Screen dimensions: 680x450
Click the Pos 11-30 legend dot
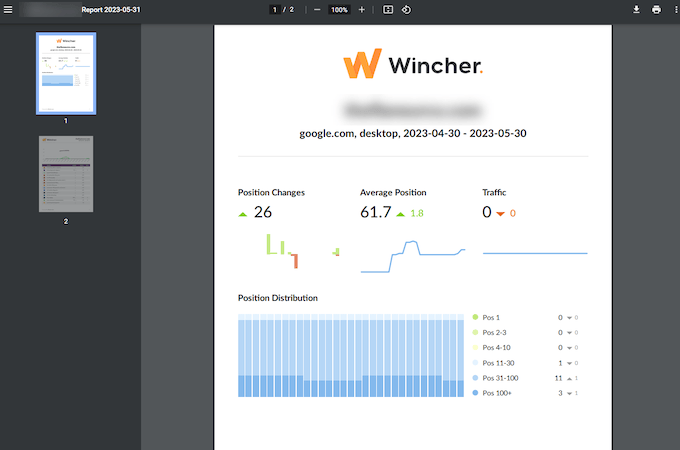tap(475, 363)
